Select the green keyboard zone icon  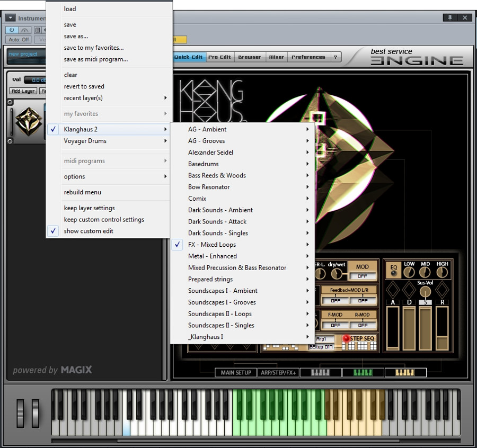click(x=363, y=372)
